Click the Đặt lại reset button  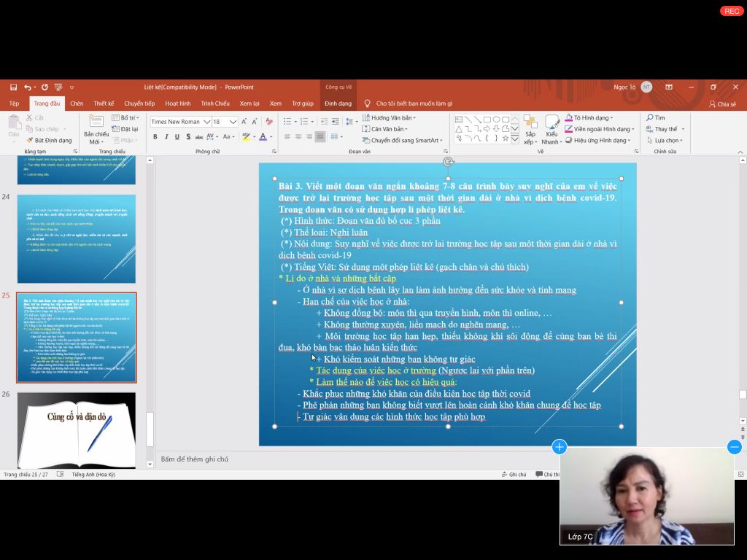pyautogui.click(x=125, y=129)
